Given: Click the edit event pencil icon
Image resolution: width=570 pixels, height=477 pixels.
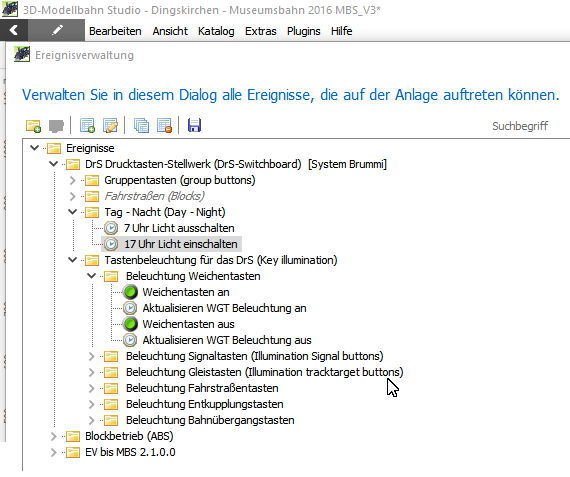Looking at the screenshot, I should pyautogui.click(x=111, y=126).
